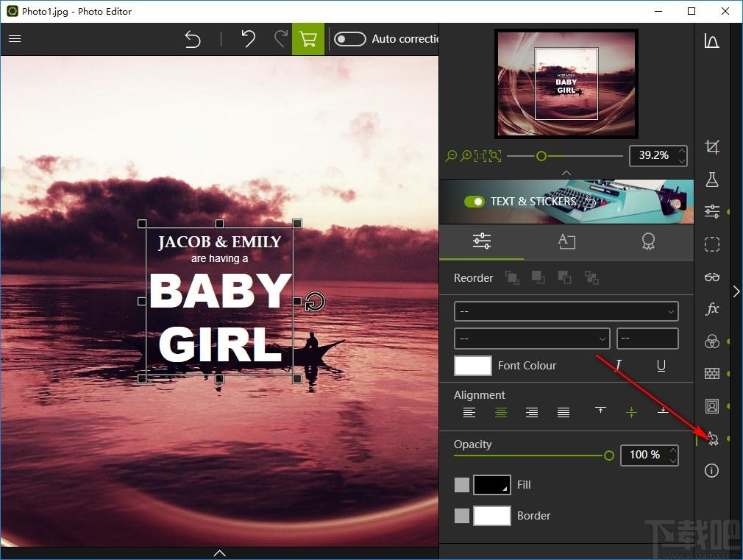Click the revert to original arrow icon
743x560 pixels.
(x=193, y=39)
